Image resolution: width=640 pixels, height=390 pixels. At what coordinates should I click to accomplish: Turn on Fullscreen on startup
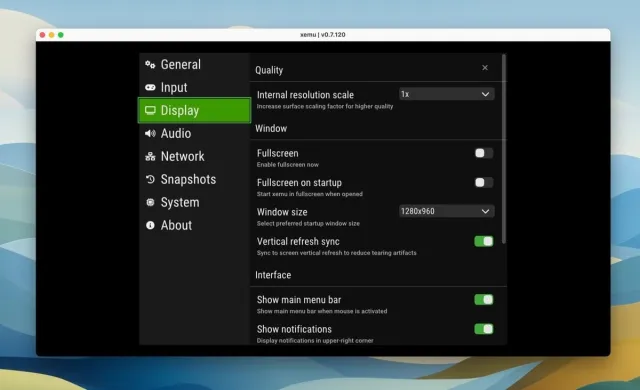(x=484, y=182)
